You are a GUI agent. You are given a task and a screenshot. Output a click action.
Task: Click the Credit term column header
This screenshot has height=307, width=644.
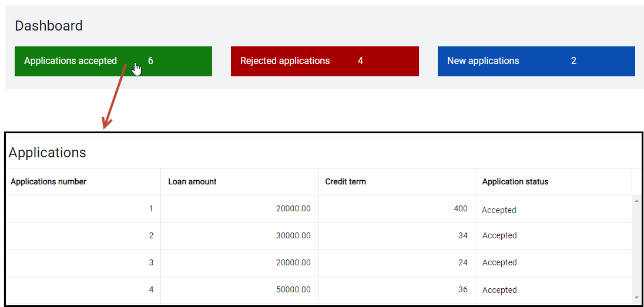click(x=397, y=182)
